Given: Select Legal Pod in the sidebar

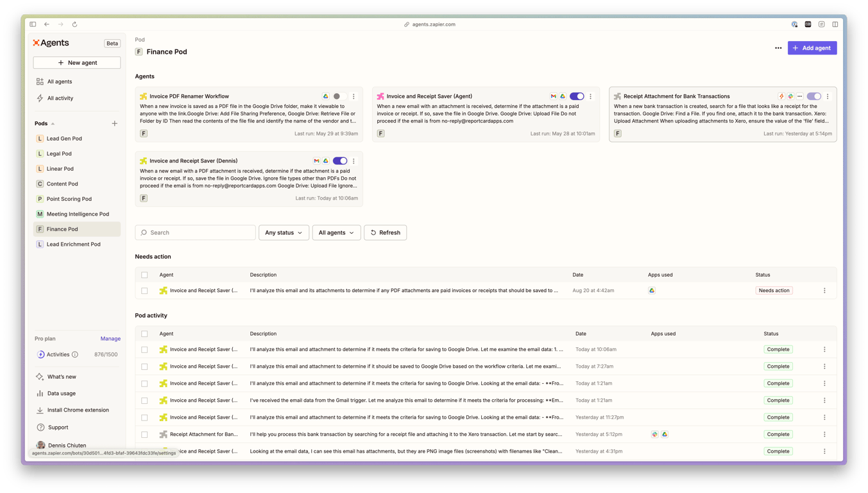Looking at the screenshot, I should [76, 153].
